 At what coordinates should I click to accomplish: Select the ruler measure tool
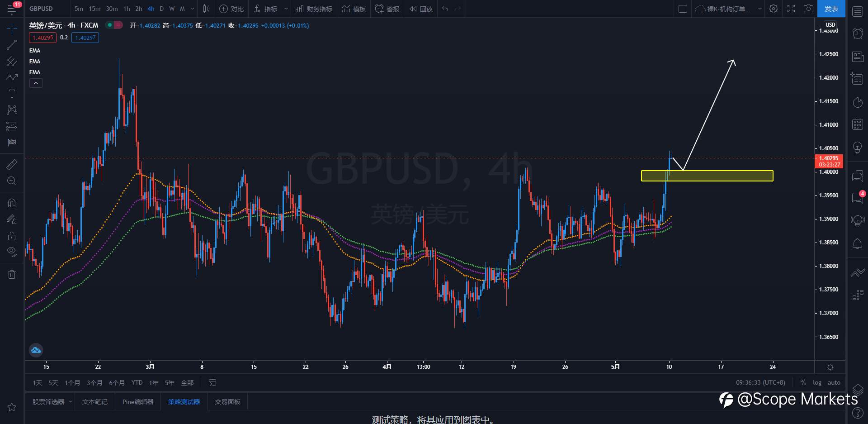pyautogui.click(x=12, y=164)
